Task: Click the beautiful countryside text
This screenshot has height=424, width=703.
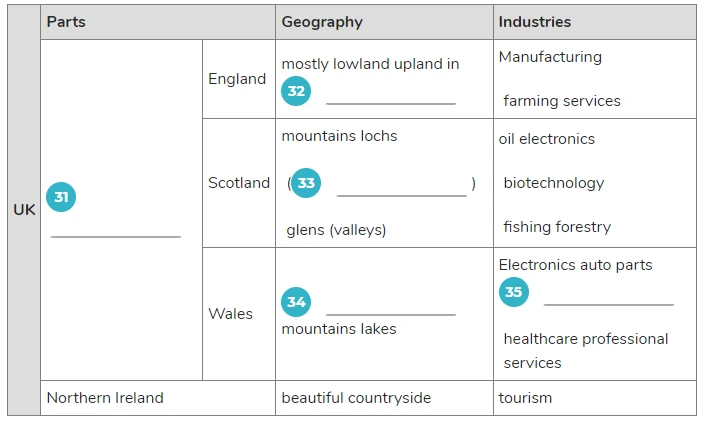Action: (x=356, y=398)
